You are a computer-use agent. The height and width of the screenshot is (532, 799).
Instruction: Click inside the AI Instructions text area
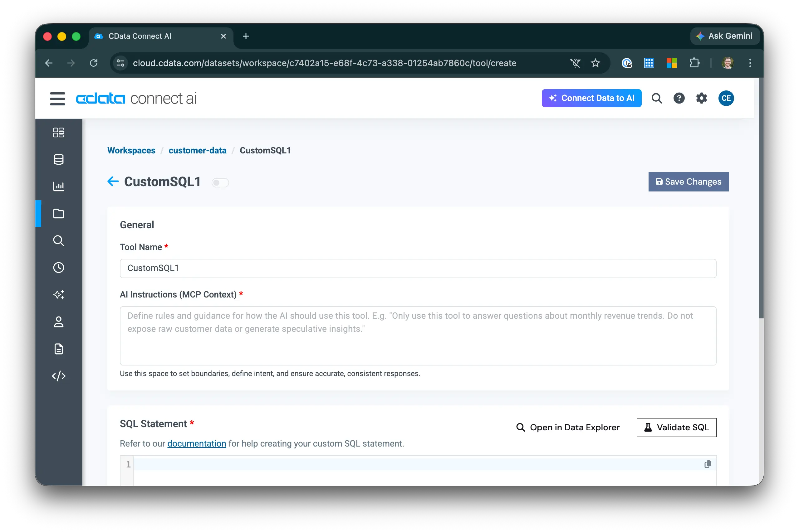[418, 336]
